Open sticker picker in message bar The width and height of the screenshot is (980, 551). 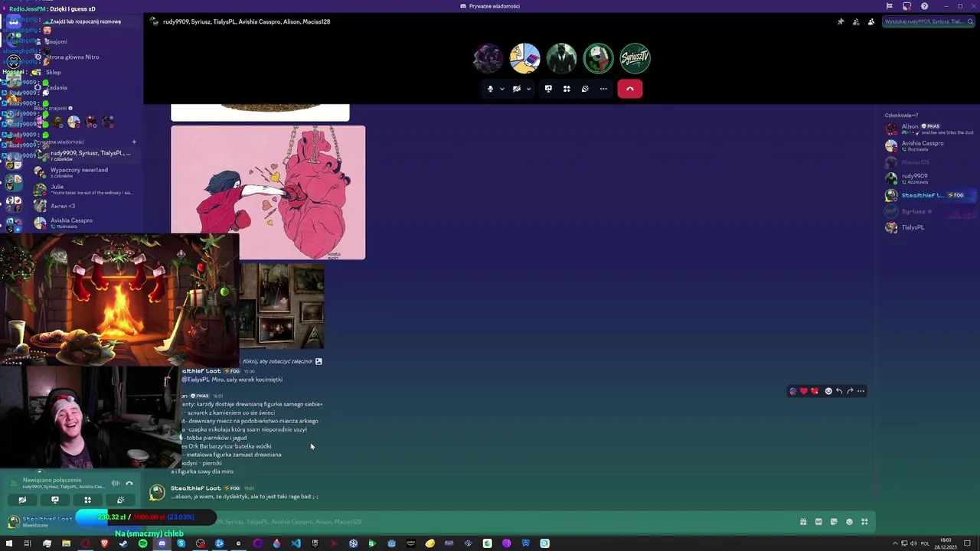click(x=834, y=522)
